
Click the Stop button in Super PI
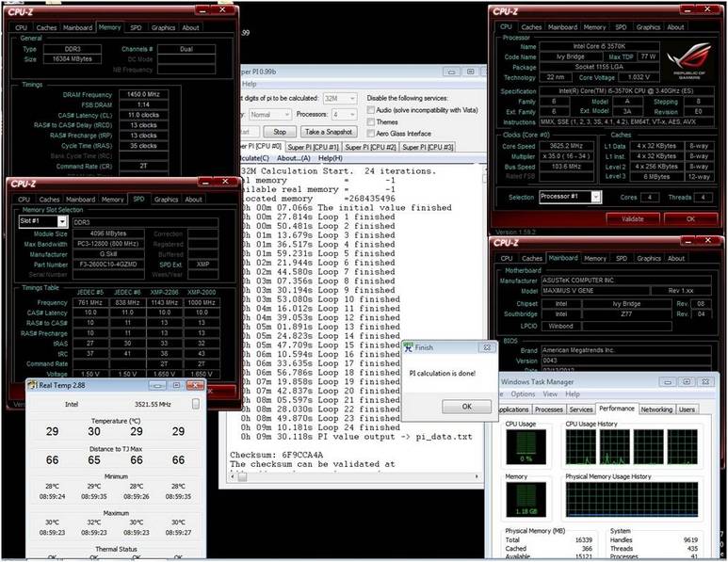pos(280,132)
